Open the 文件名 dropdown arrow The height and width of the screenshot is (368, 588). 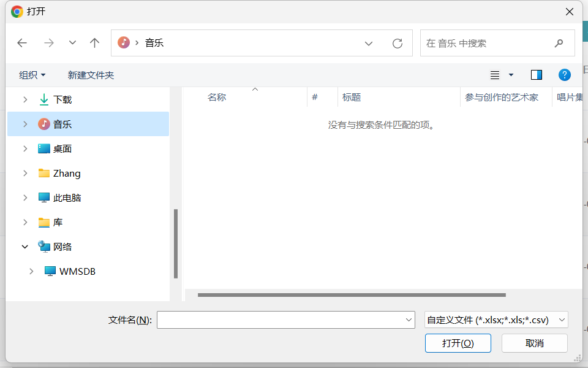pyautogui.click(x=409, y=320)
